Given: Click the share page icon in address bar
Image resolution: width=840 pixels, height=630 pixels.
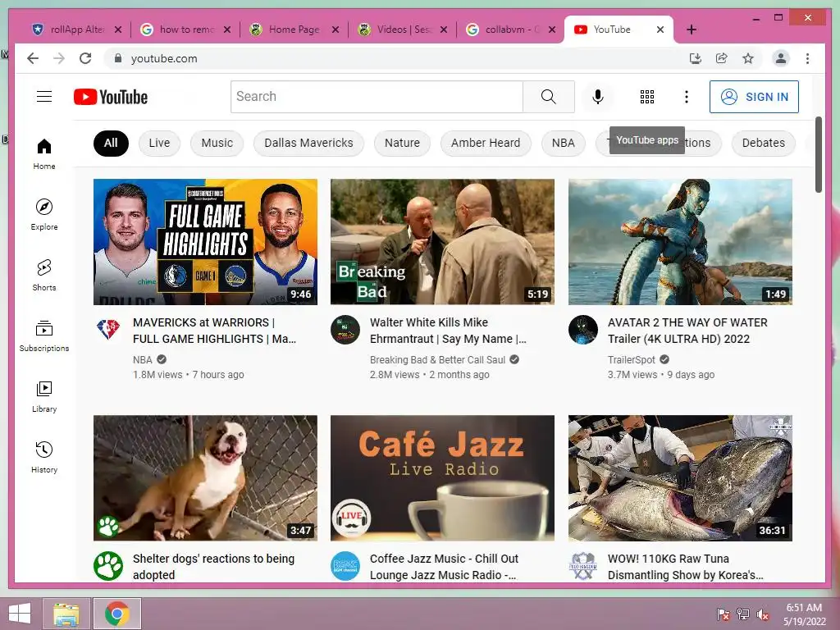Looking at the screenshot, I should [722, 58].
